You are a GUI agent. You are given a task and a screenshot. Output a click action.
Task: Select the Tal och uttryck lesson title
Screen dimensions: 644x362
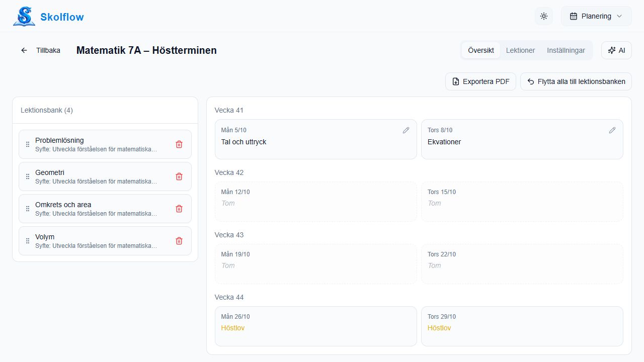tap(244, 142)
